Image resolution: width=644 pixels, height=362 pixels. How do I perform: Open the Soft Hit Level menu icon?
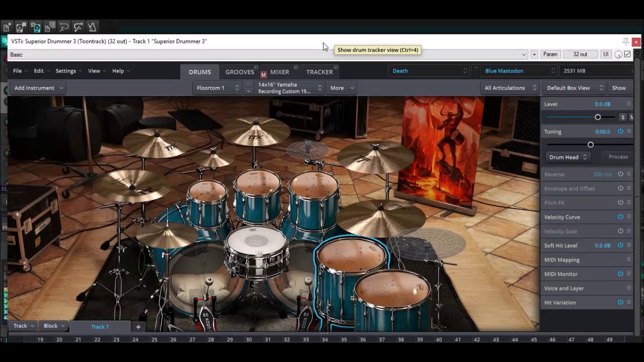(x=629, y=245)
